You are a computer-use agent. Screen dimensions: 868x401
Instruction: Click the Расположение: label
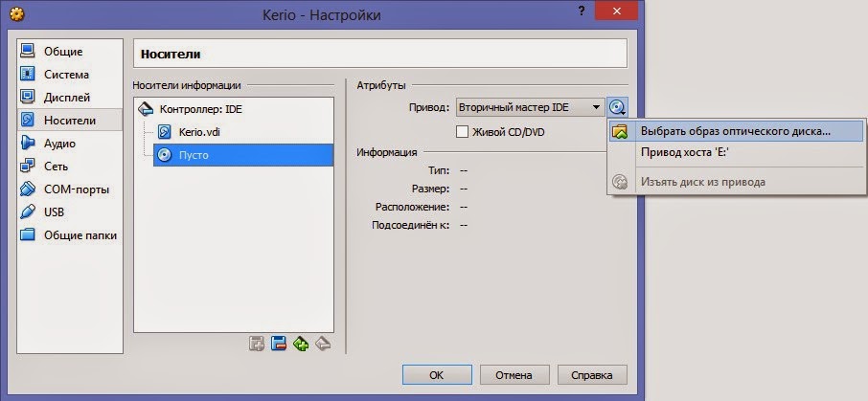(412, 207)
